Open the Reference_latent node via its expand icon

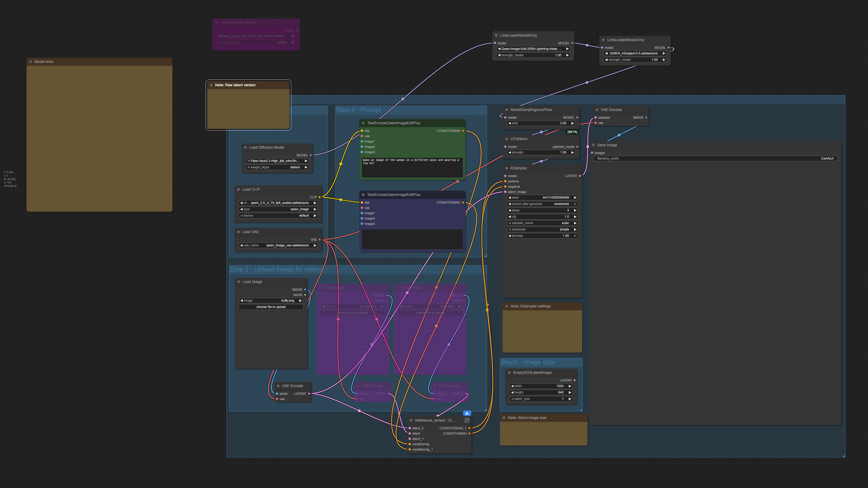[x=467, y=420]
